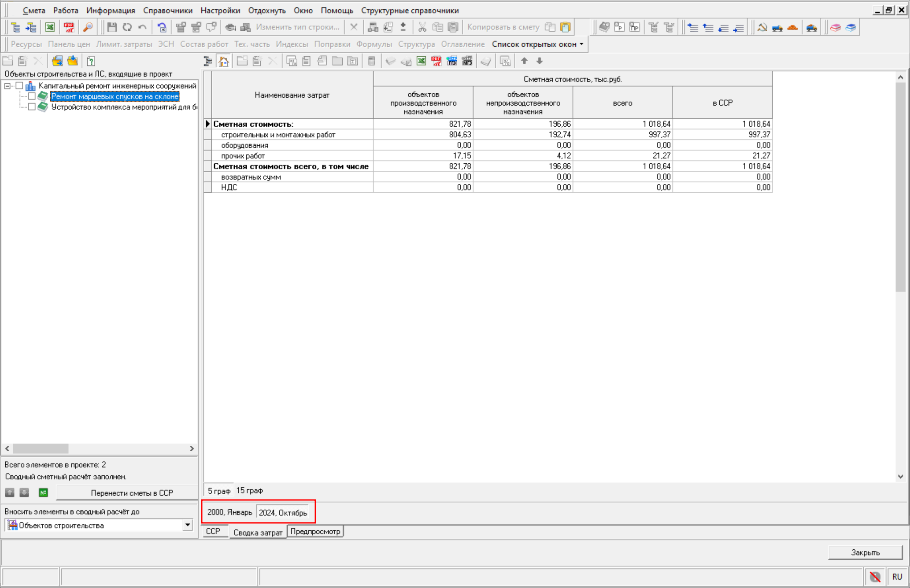Click horizontal scrollbar thumb in tree panel
The image size is (910, 588).
(x=41, y=448)
